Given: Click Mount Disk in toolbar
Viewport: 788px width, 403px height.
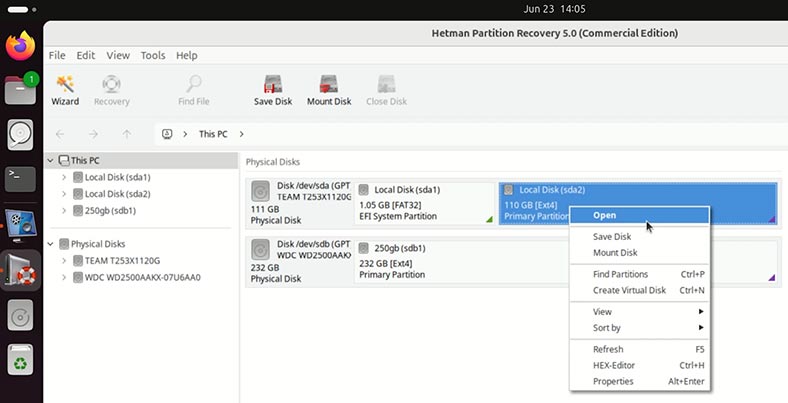Looking at the screenshot, I should pyautogui.click(x=329, y=90).
